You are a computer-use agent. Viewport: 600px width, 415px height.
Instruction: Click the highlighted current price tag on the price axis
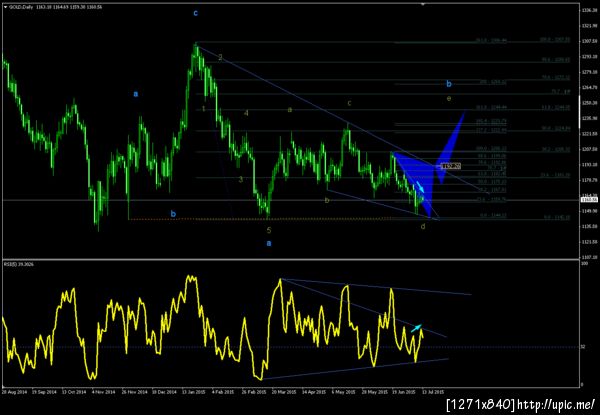[x=587, y=200]
